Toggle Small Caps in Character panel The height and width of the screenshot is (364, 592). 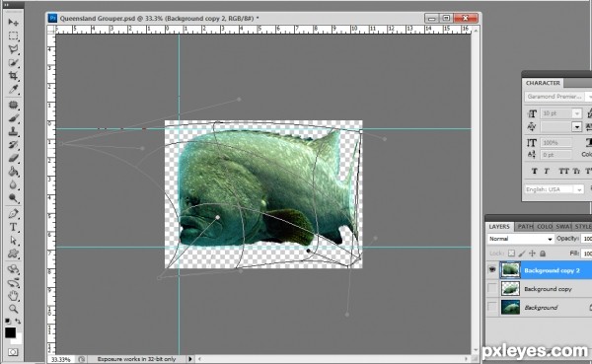pos(576,171)
